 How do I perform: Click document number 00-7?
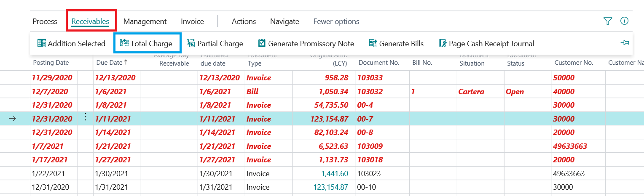pos(365,119)
